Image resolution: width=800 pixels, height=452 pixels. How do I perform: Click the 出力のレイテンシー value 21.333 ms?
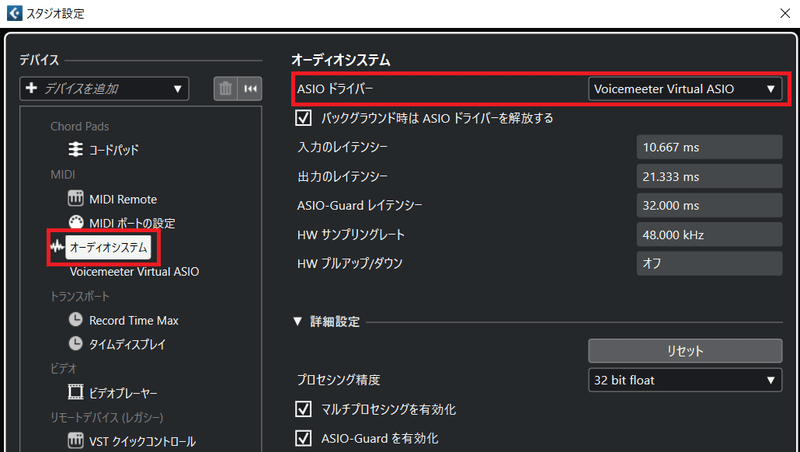click(709, 177)
